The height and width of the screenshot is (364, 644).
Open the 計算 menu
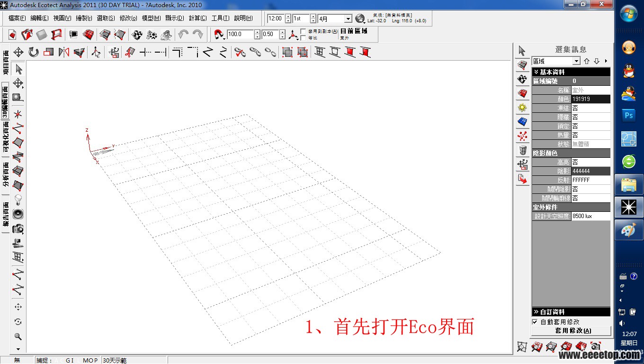point(197,18)
